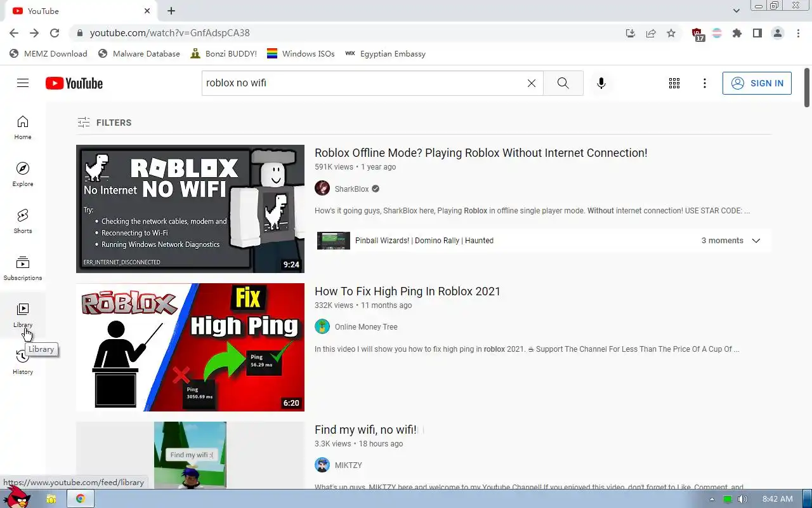Viewport: 812px width, 508px height.
Task: Open the YouTube apps grid icon
Action: pyautogui.click(x=674, y=83)
